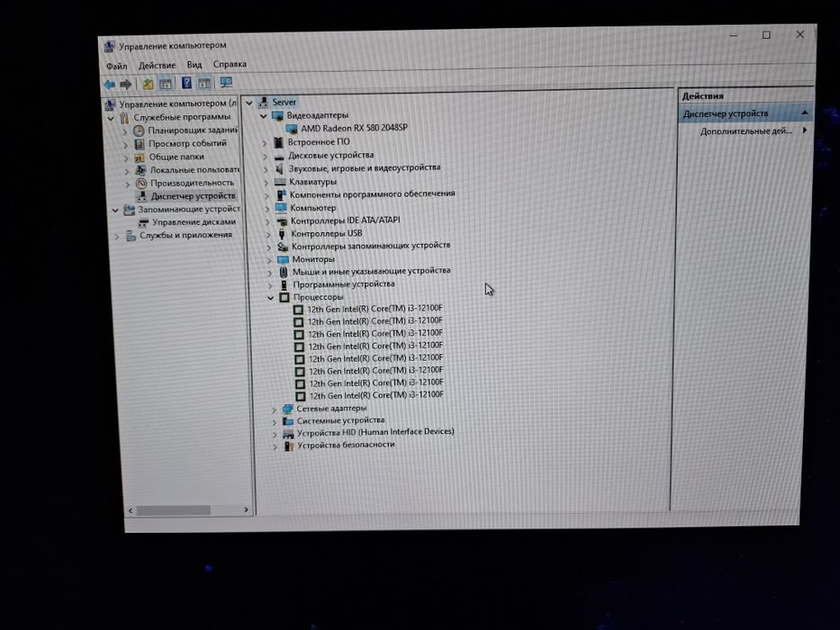Select Диспетчер устройств in left tree
The height and width of the screenshot is (630, 840).
pos(193,196)
